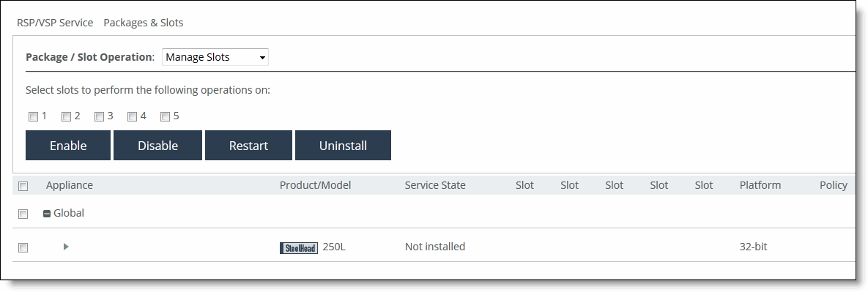Click the Disable button
This screenshot has height=292, width=868.
[157, 146]
